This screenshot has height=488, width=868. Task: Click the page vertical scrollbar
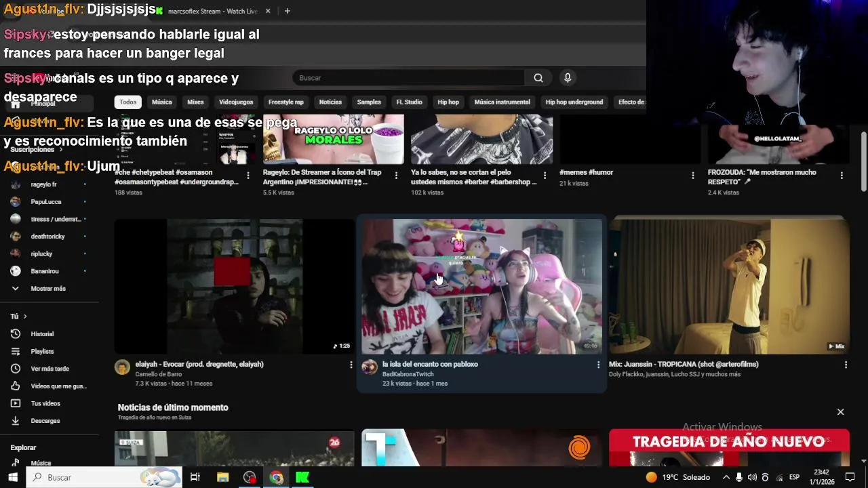pyautogui.click(x=864, y=161)
